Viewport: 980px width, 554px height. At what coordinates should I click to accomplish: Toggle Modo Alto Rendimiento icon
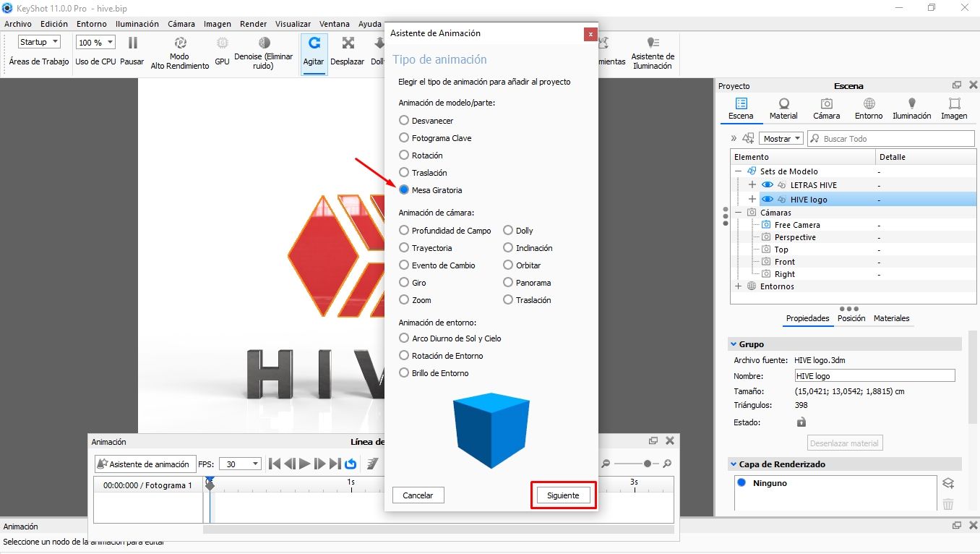tap(180, 43)
